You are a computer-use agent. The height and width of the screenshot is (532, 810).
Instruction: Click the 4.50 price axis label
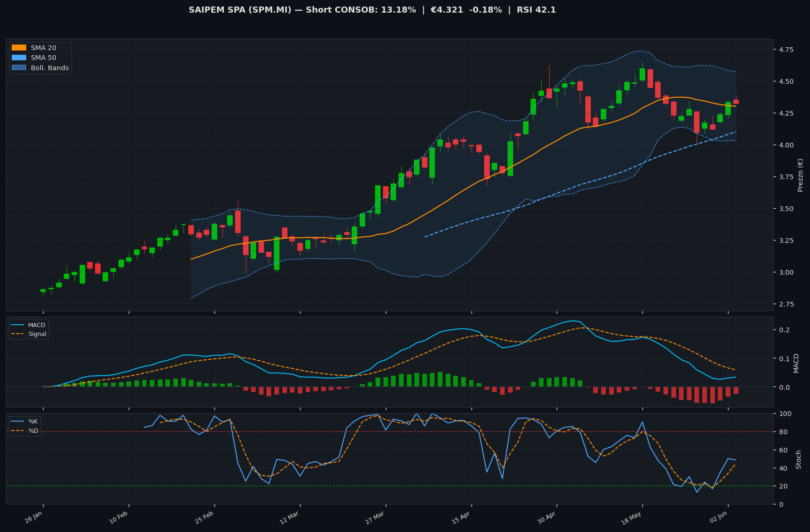pyautogui.click(x=786, y=81)
